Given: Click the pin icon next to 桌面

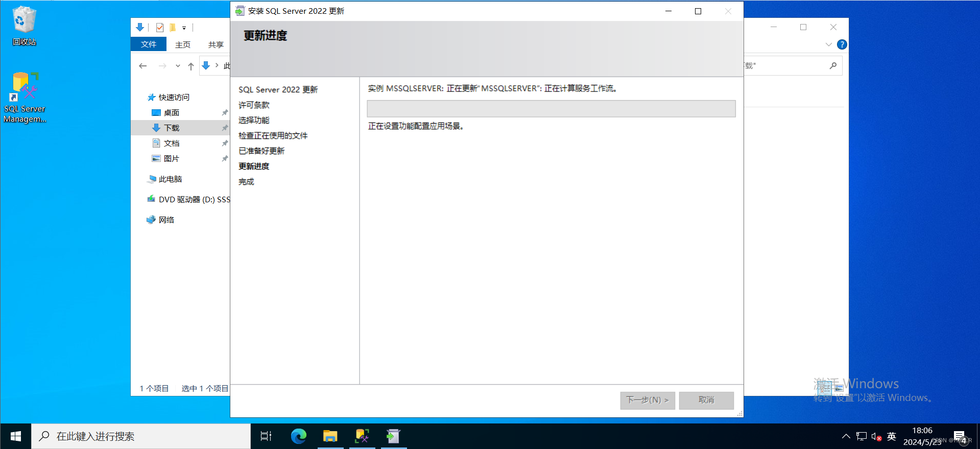Looking at the screenshot, I should [225, 112].
